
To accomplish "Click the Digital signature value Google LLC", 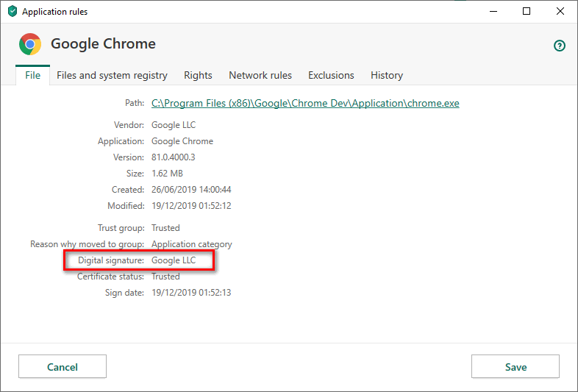I will click(174, 260).
